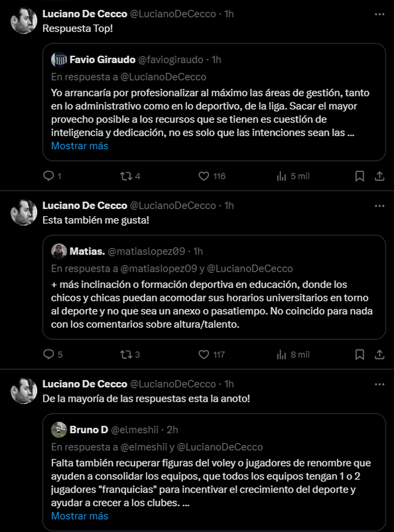Retweet 'Esta también me gusta!' post
The image size is (394, 532).
pos(126,354)
